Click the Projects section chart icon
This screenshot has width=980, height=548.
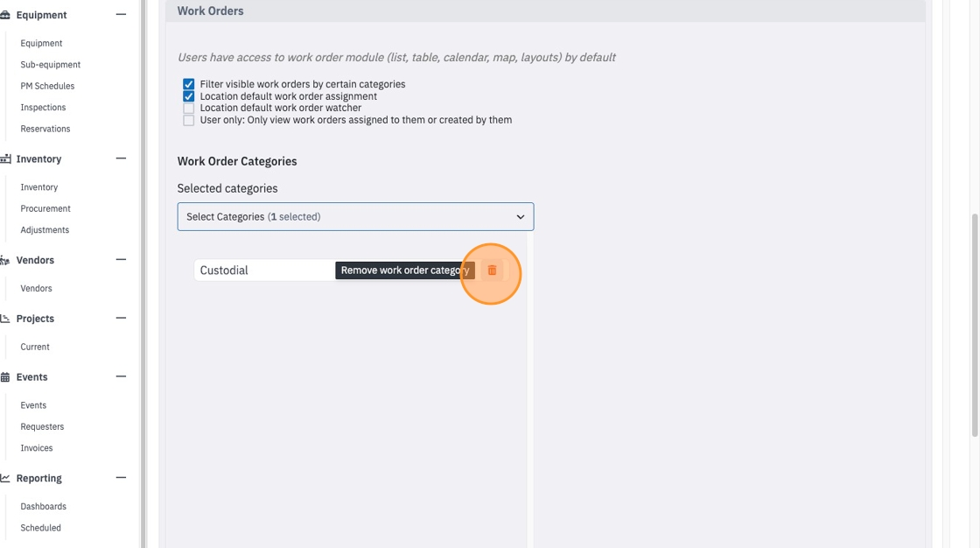pyautogui.click(x=5, y=319)
